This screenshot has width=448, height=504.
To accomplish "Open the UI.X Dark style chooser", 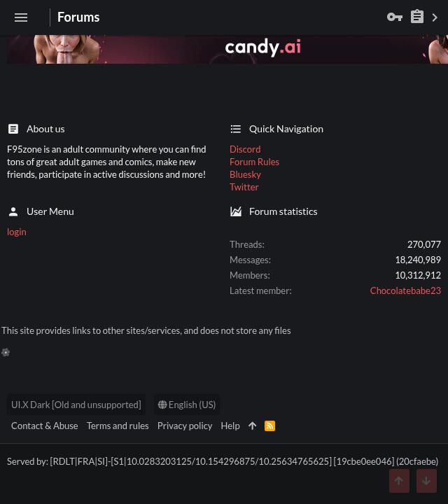I will coord(76,405).
